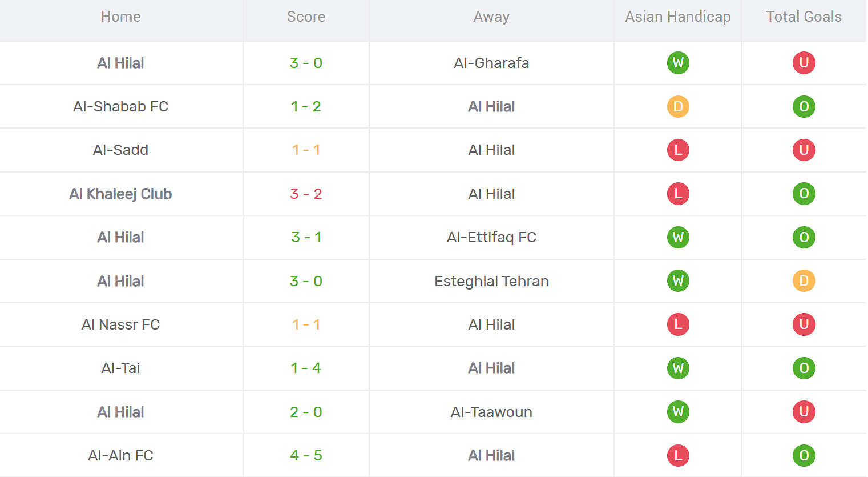868x477 pixels.
Task: Select the Total Goals column header
Action: [804, 17]
